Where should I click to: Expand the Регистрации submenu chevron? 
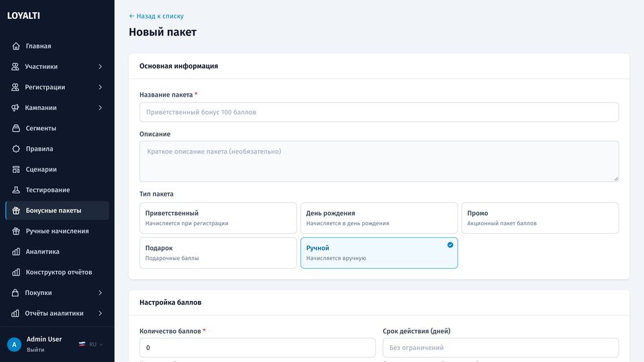tap(100, 87)
